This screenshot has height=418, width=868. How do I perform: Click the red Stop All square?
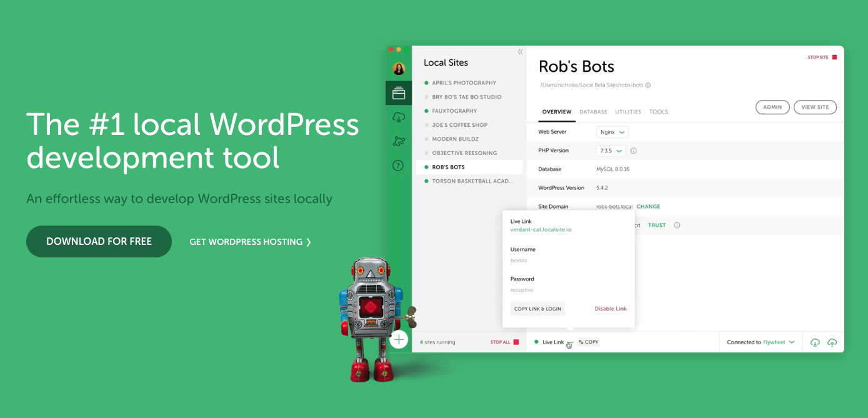pos(516,342)
